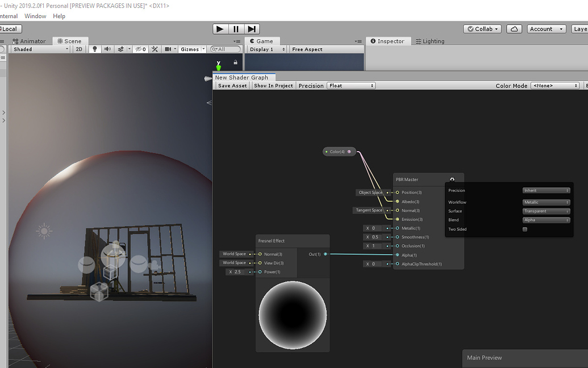588x368 pixels.
Task: Open the Free Aspect dropdown
Action: coord(326,49)
